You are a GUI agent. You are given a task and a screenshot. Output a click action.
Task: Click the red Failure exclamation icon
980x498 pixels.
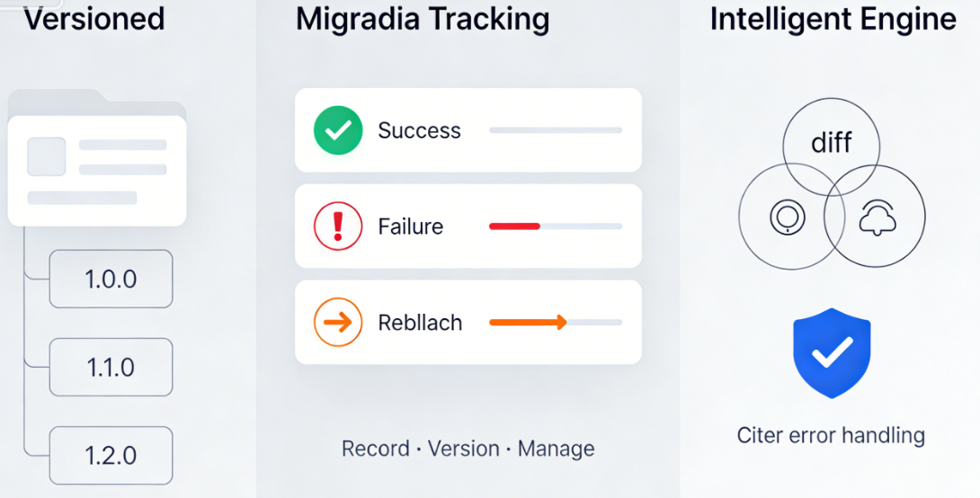pyautogui.click(x=338, y=227)
